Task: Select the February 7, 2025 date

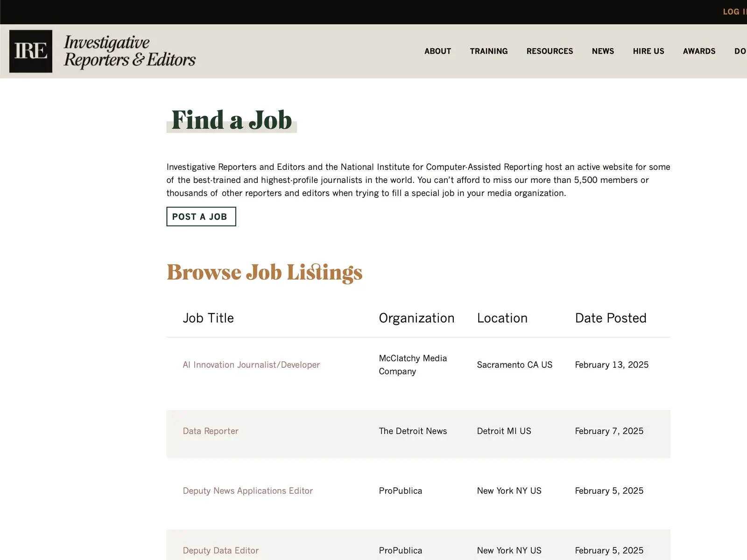Action: [x=609, y=431]
